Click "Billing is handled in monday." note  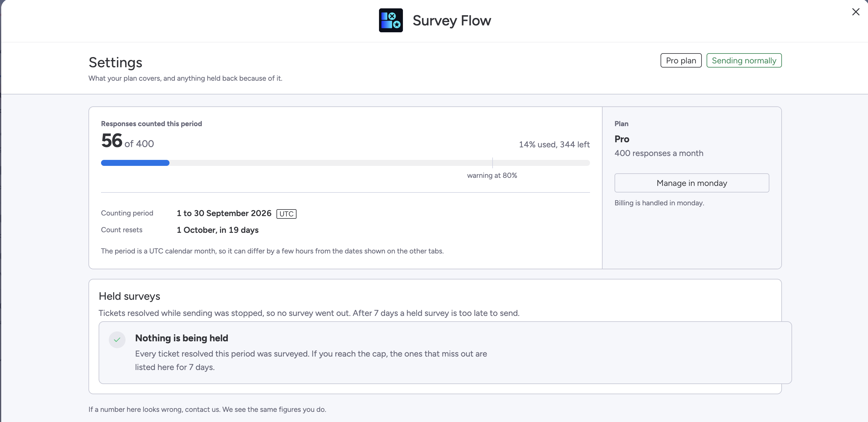(659, 203)
